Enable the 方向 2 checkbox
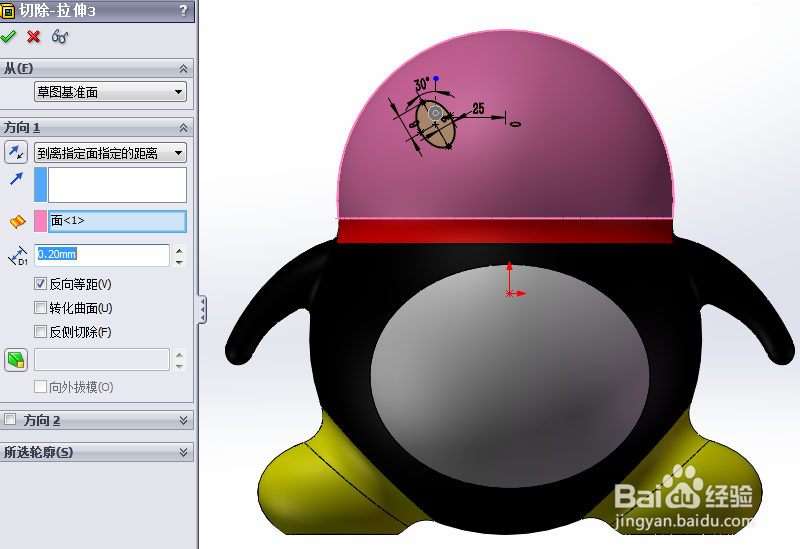The image size is (800, 549). (10, 419)
